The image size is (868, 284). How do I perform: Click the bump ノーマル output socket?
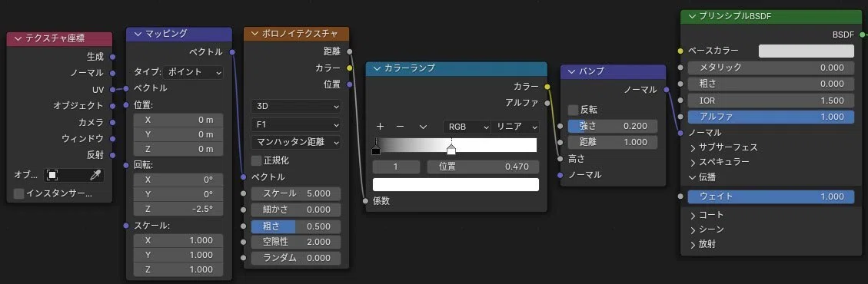[666, 90]
